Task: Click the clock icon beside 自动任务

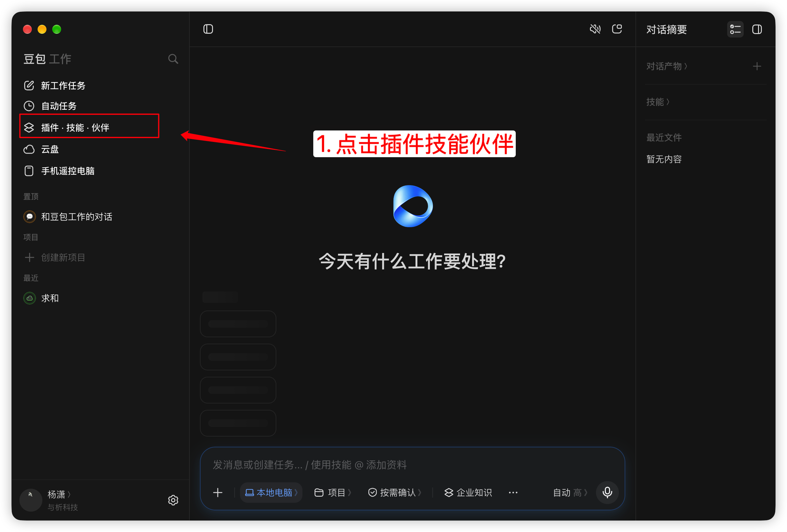Action: (x=29, y=106)
